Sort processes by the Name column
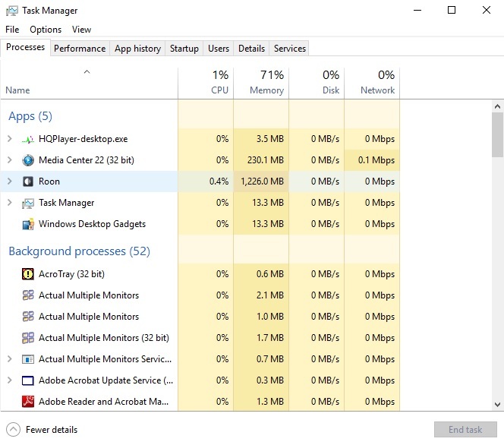The width and height of the screenshot is (504, 445). click(x=89, y=83)
